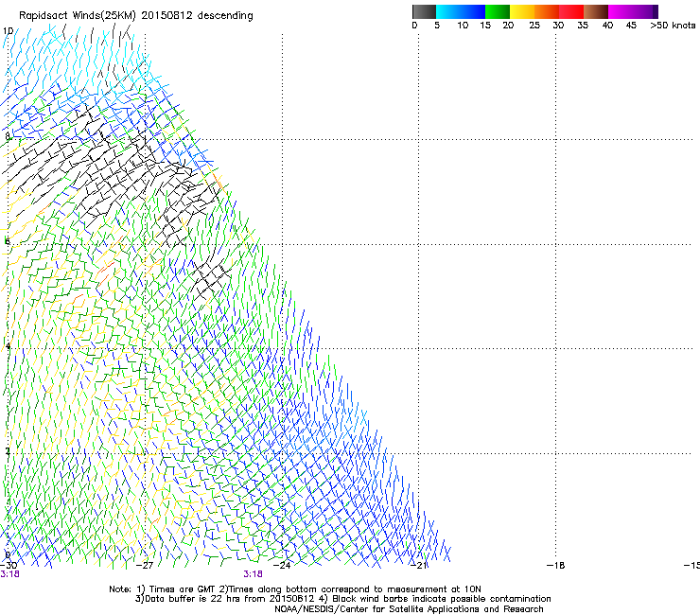Viewport: 700px width, 615px height.
Task: Click the orange 25-30 knots color band
Action: coord(547,11)
